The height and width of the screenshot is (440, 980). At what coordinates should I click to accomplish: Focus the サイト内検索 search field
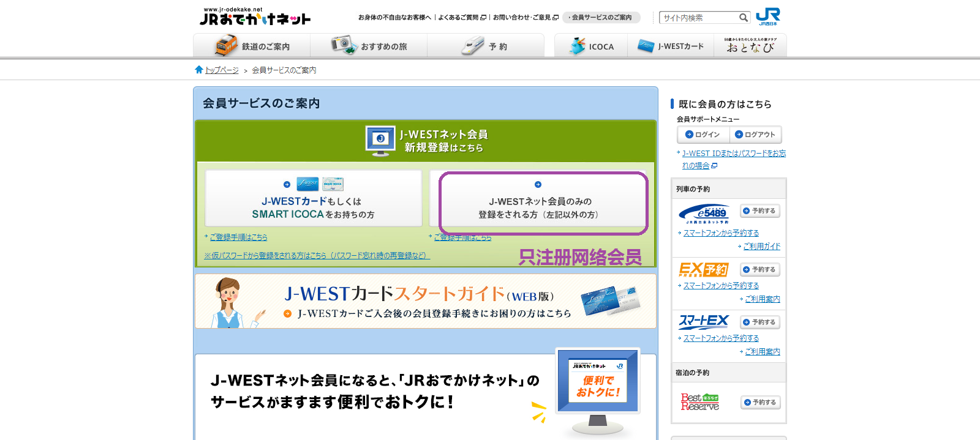click(x=698, y=18)
